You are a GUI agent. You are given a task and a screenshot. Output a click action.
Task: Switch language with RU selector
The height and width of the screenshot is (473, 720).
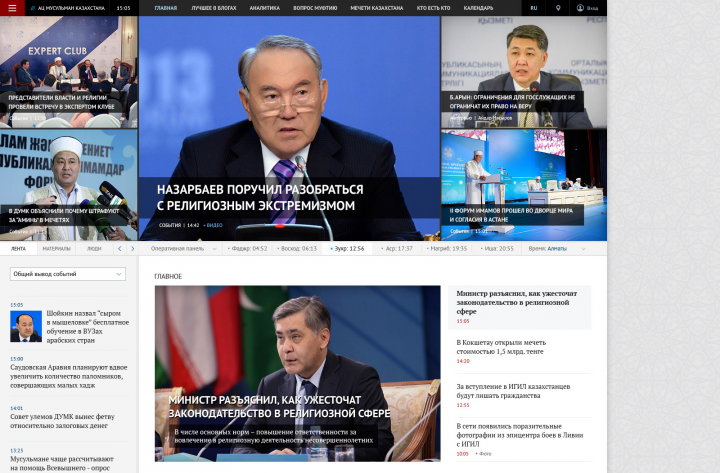[534, 8]
